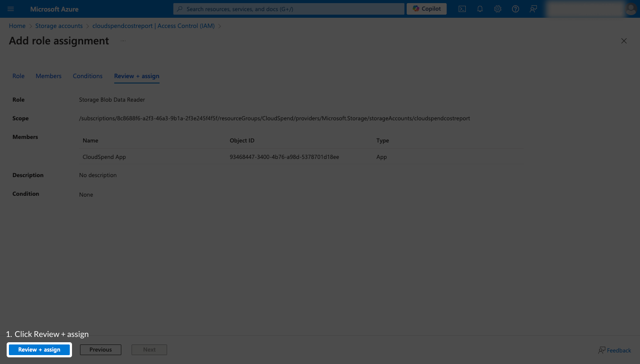
Task: Click the Review + assign button
Action: pos(39,350)
